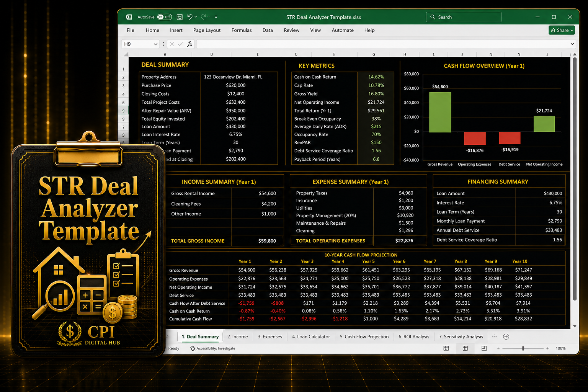The image size is (588, 392).
Task: Select the 6. ROI Analysis sheet
Action: pyautogui.click(x=414, y=337)
